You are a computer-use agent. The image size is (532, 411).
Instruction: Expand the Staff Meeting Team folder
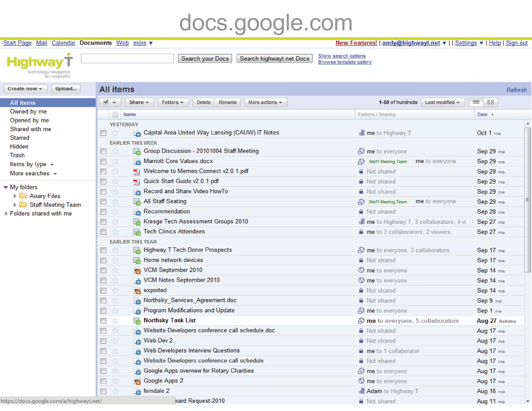15,205
